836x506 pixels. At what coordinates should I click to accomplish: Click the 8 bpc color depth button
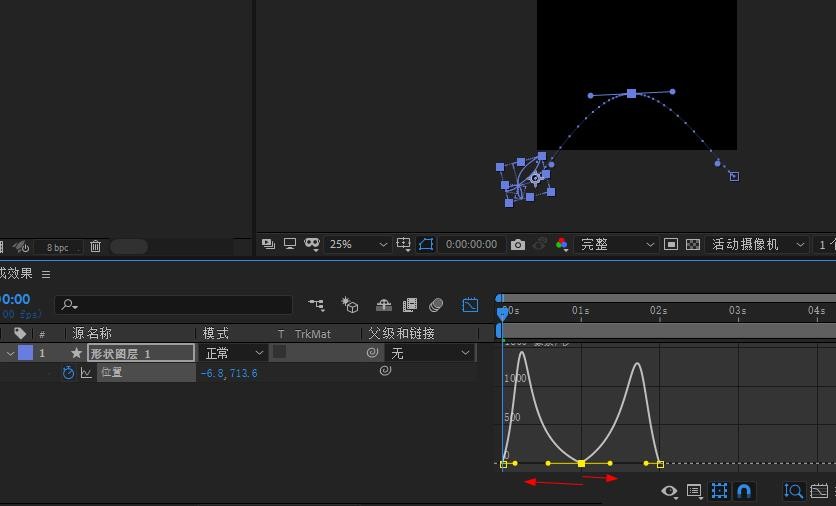[x=58, y=247]
